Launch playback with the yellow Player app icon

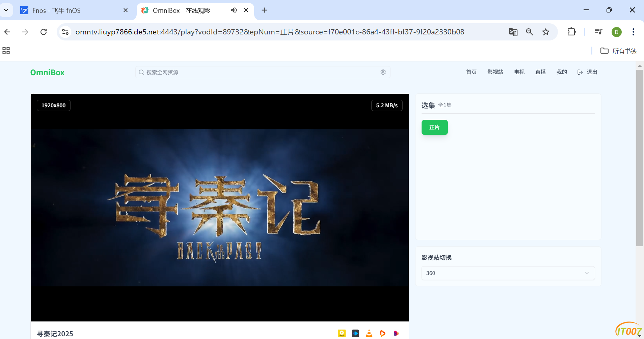(342, 333)
